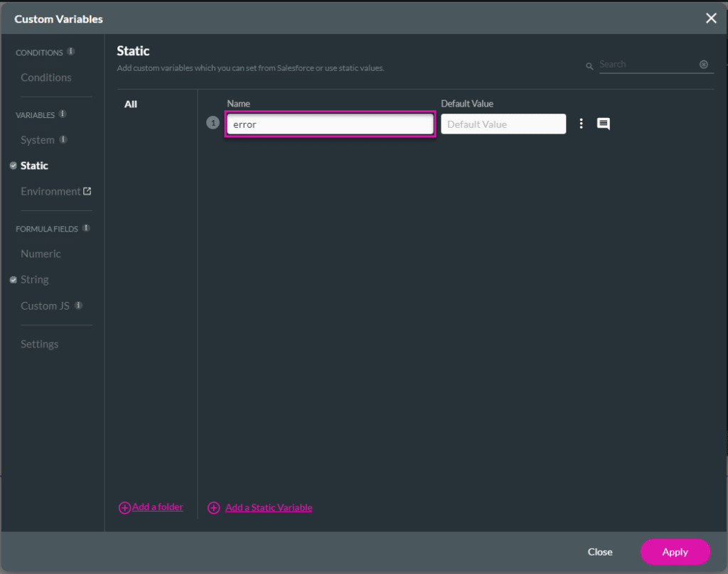Click the info icon next to System
Viewport: 728px width, 574px height.
[63, 140]
